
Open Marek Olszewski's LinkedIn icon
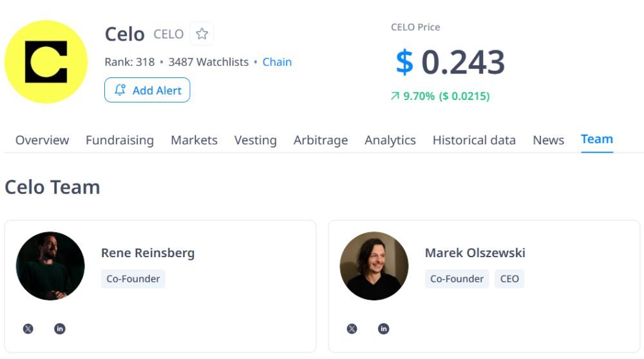[x=384, y=329]
